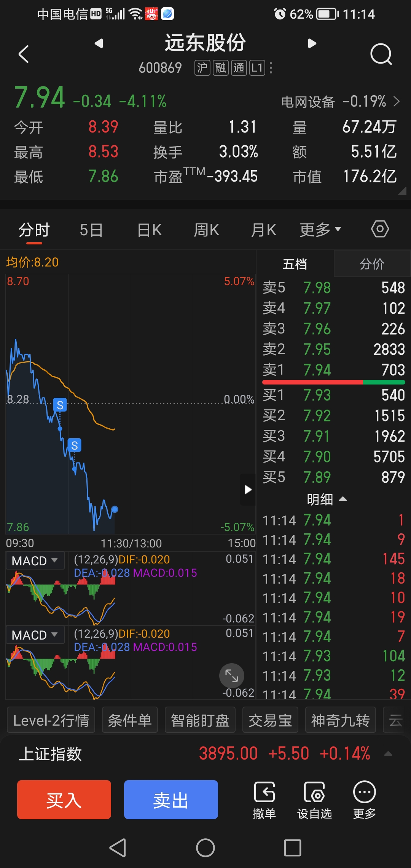Screen dimensions: 411x868
Task: Tap the 通 connect tag icon
Action: pos(239,68)
